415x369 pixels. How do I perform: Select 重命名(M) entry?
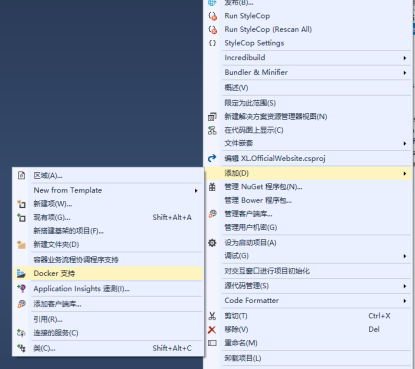pos(241,343)
